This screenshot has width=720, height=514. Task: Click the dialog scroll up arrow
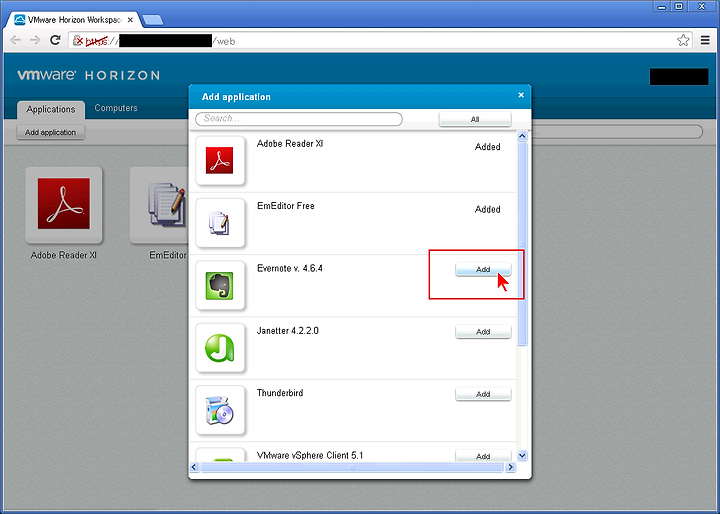[522, 136]
